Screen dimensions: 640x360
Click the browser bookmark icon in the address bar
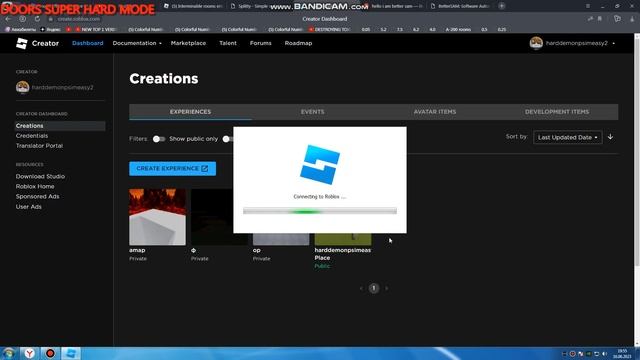point(600,19)
